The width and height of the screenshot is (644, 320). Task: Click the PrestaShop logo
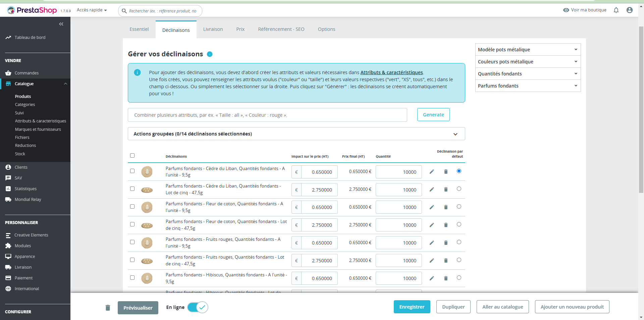(x=32, y=10)
